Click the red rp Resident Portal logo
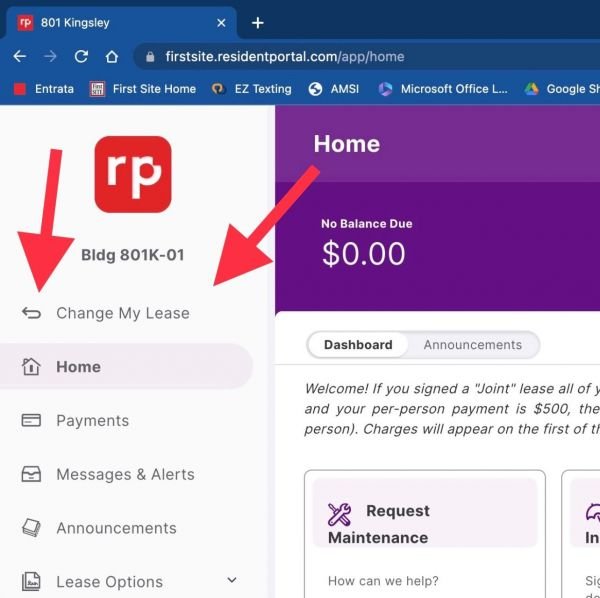This screenshot has width=600, height=598. point(133,174)
